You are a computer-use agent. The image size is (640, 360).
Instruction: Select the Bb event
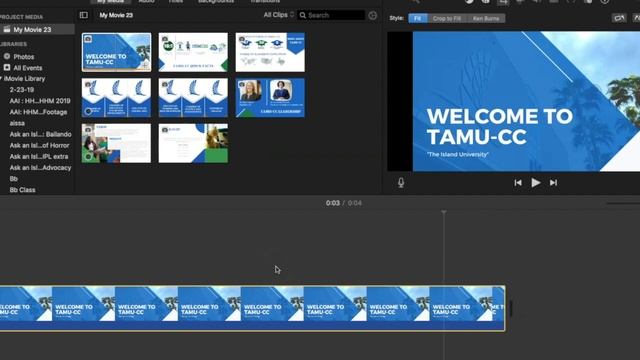[x=13, y=179]
